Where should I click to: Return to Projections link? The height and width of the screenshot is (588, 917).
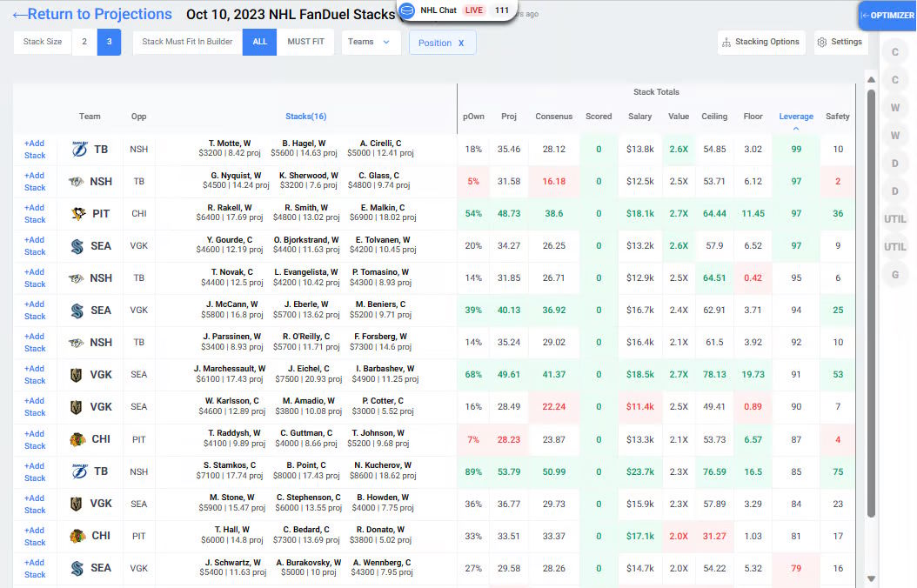[x=92, y=14]
